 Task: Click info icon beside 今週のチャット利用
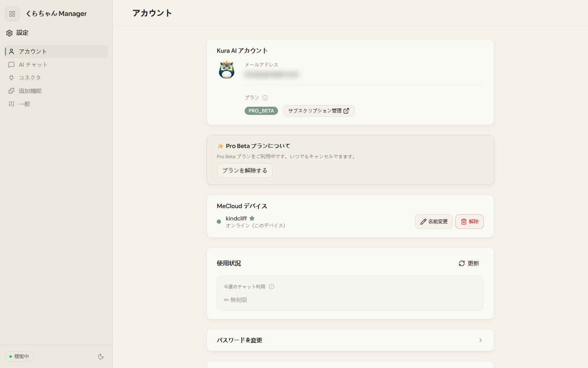point(272,287)
